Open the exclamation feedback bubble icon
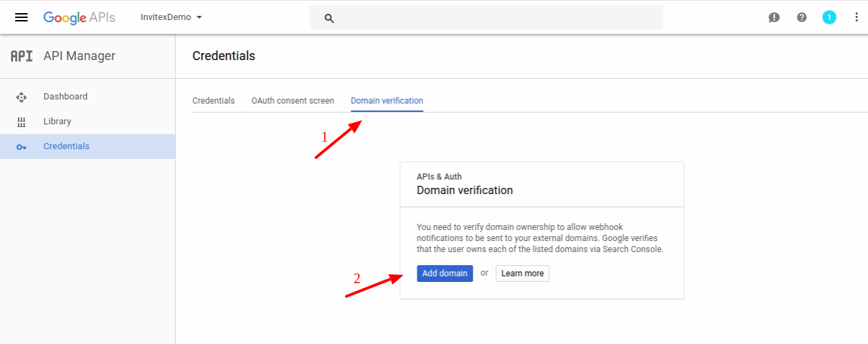This screenshot has height=344, width=868. pyautogui.click(x=774, y=18)
